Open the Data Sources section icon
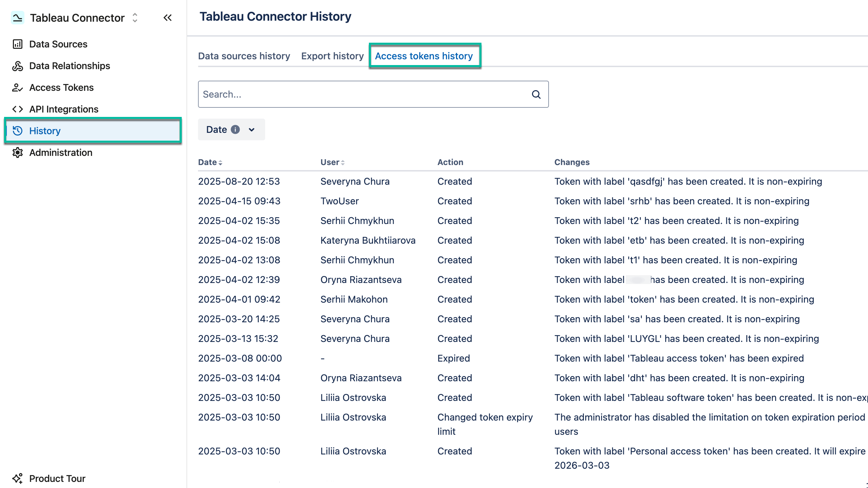The image size is (868, 488). coord(18,44)
